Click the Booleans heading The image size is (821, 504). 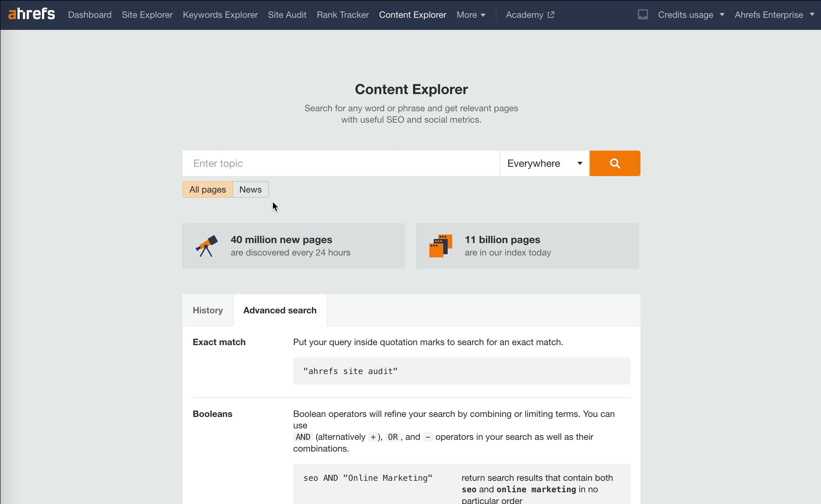pos(212,414)
